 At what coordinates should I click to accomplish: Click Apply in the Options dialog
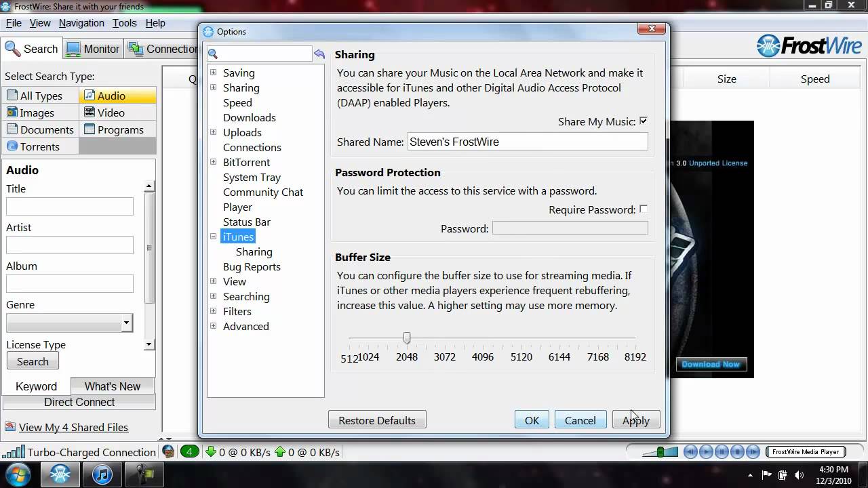(x=636, y=420)
